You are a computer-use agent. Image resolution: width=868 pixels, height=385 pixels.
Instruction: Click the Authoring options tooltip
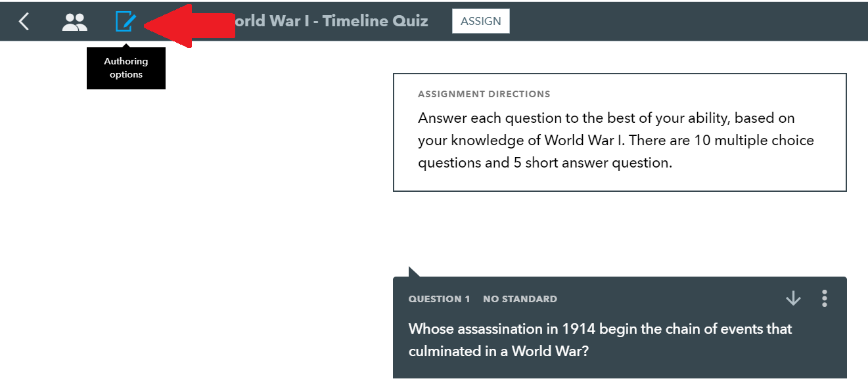[126, 68]
